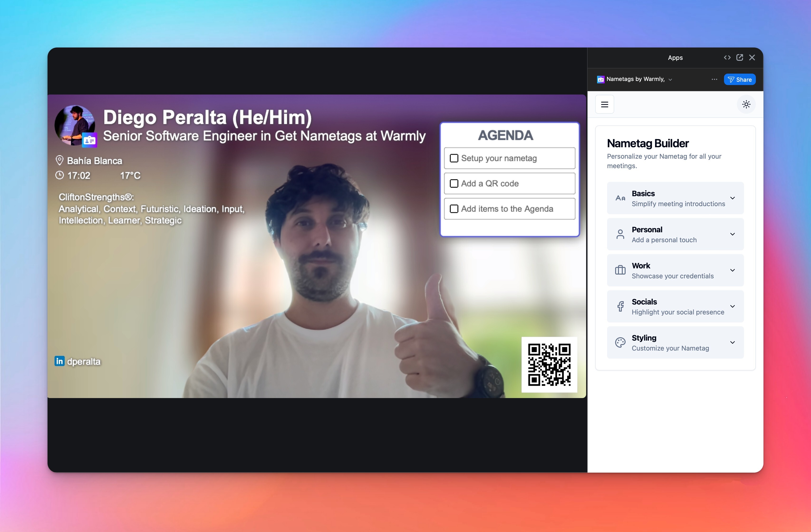
Task: Click the Personal person icon
Action: (620, 234)
